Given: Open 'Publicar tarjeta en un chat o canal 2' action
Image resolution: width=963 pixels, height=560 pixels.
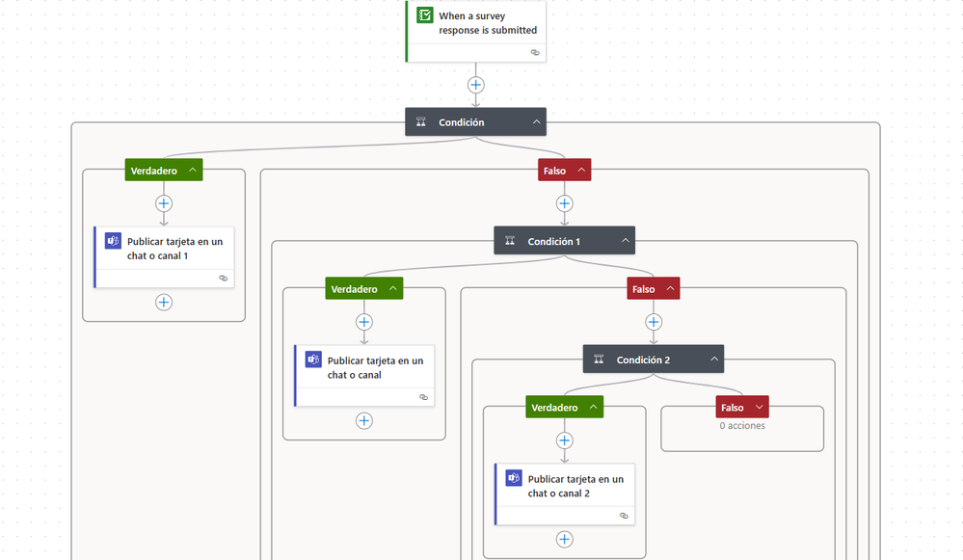Looking at the screenshot, I should click(x=575, y=487).
